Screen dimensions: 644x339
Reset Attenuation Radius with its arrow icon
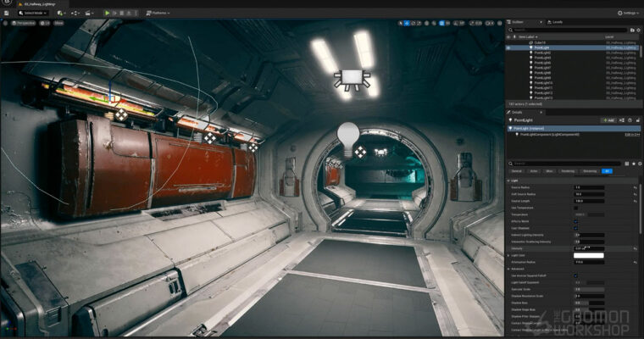click(635, 262)
